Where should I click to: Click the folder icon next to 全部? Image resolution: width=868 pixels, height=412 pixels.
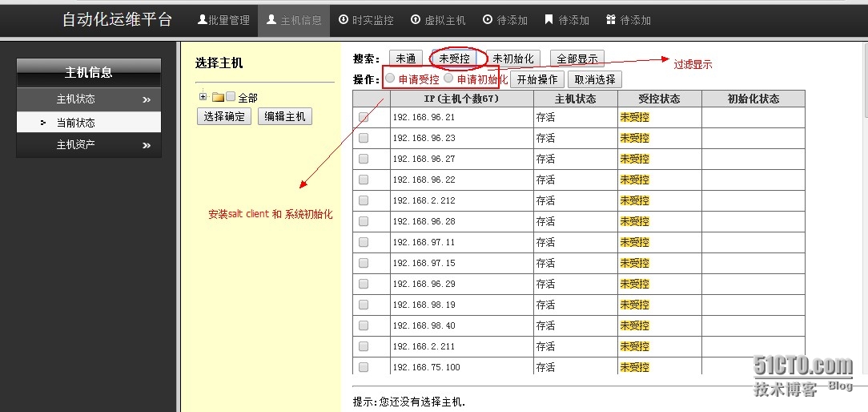pyautogui.click(x=218, y=98)
